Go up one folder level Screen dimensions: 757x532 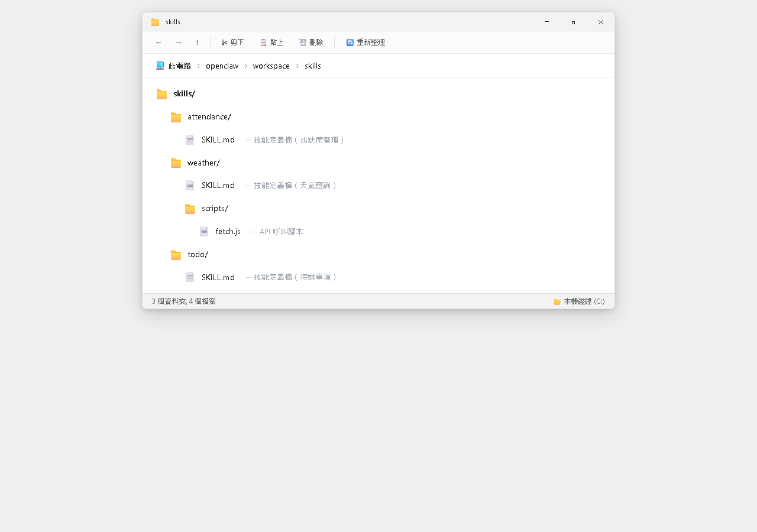point(197,43)
